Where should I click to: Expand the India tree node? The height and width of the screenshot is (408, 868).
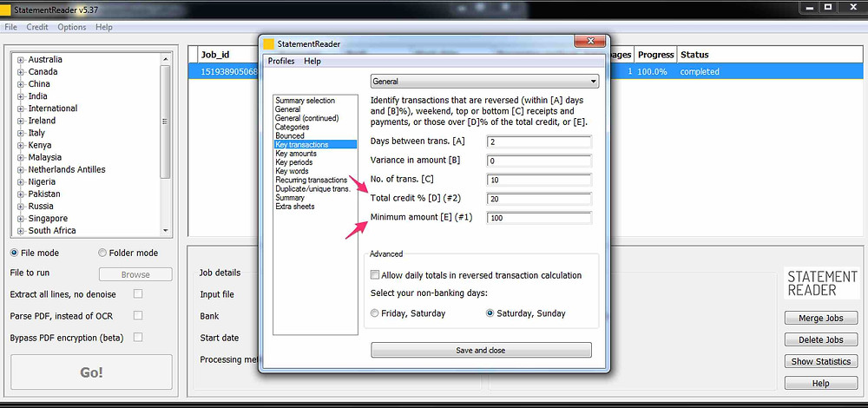[21, 96]
